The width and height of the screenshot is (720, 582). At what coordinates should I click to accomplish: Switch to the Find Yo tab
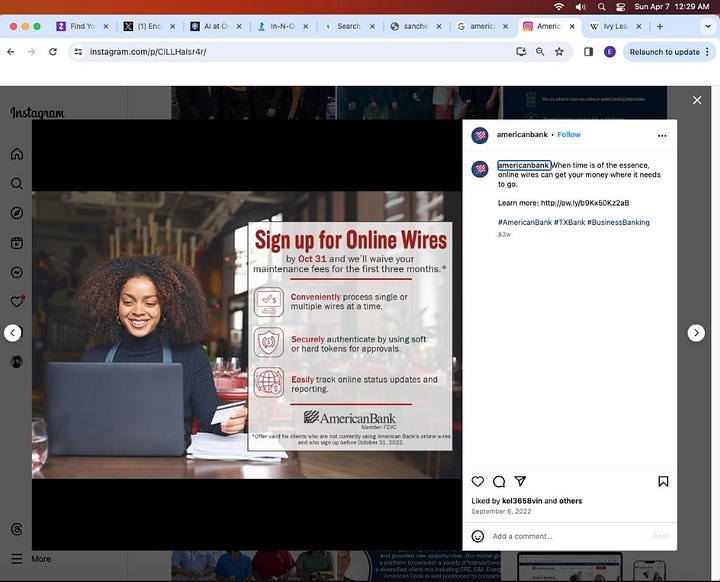tap(82, 26)
